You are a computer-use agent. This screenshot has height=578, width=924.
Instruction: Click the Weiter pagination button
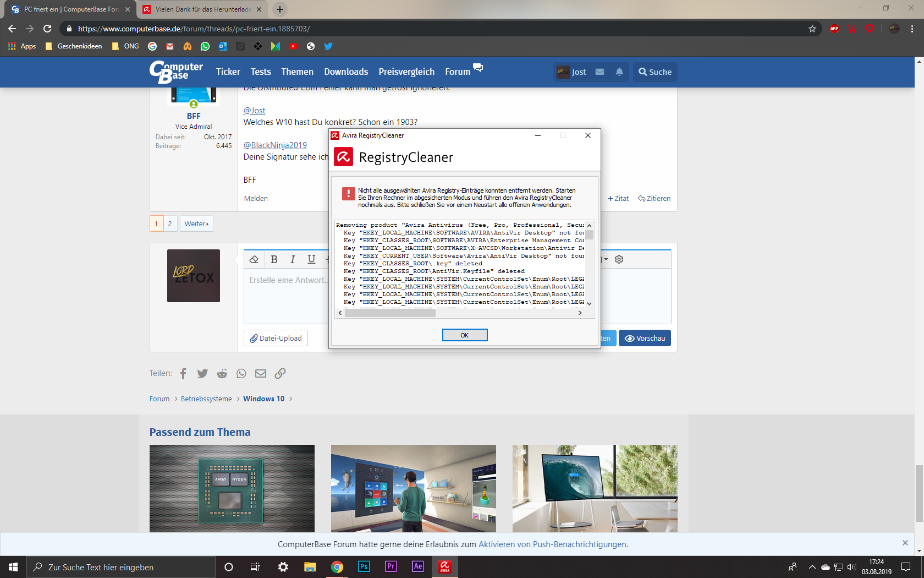coord(196,223)
